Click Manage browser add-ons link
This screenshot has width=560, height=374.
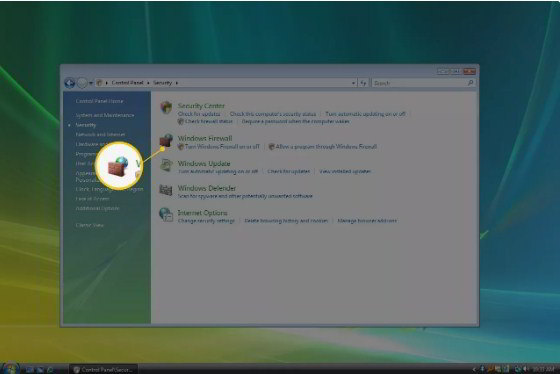click(367, 221)
